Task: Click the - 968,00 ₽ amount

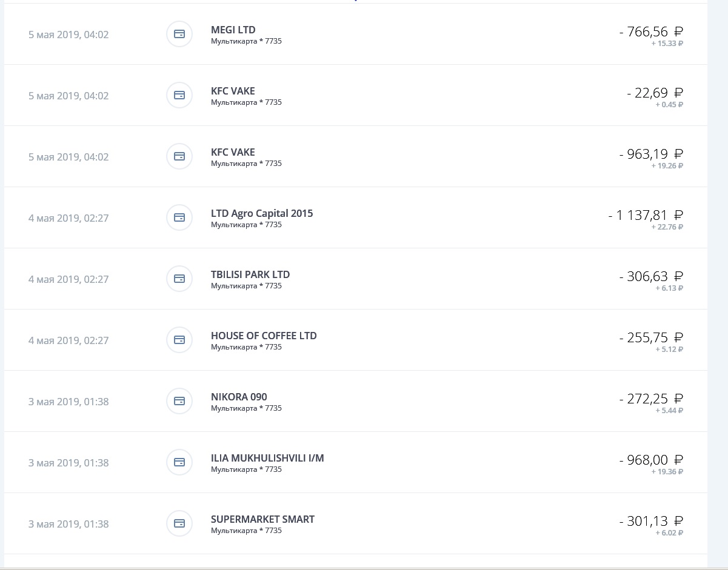Action: click(x=652, y=460)
